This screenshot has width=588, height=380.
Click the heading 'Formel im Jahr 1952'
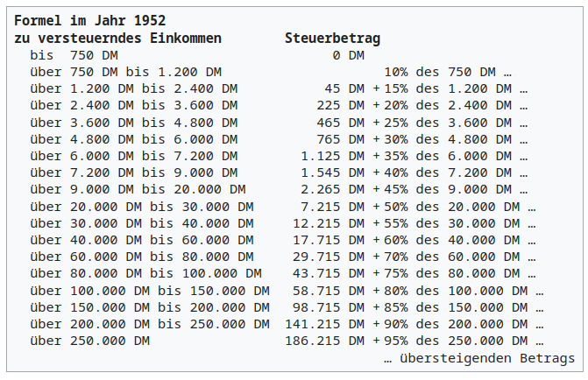90,20
